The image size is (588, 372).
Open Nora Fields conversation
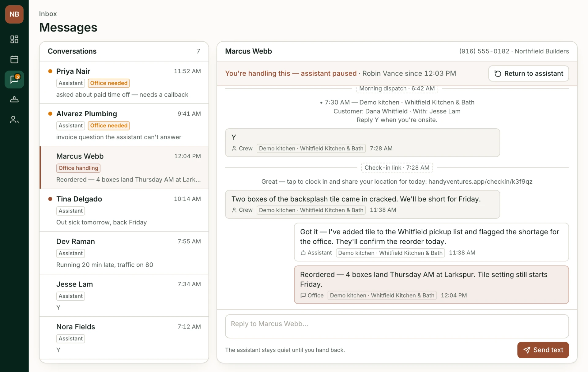pos(124,338)
